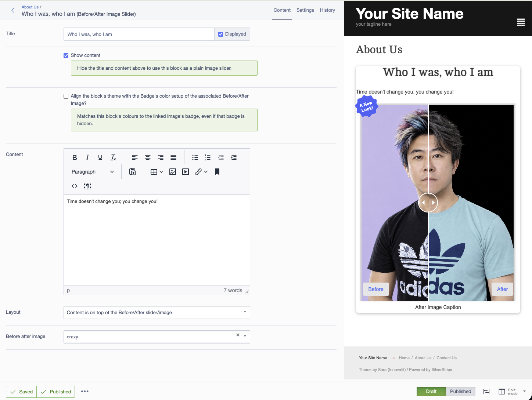
Task: Open the insert link dropdown
Action: click(201, 172)
